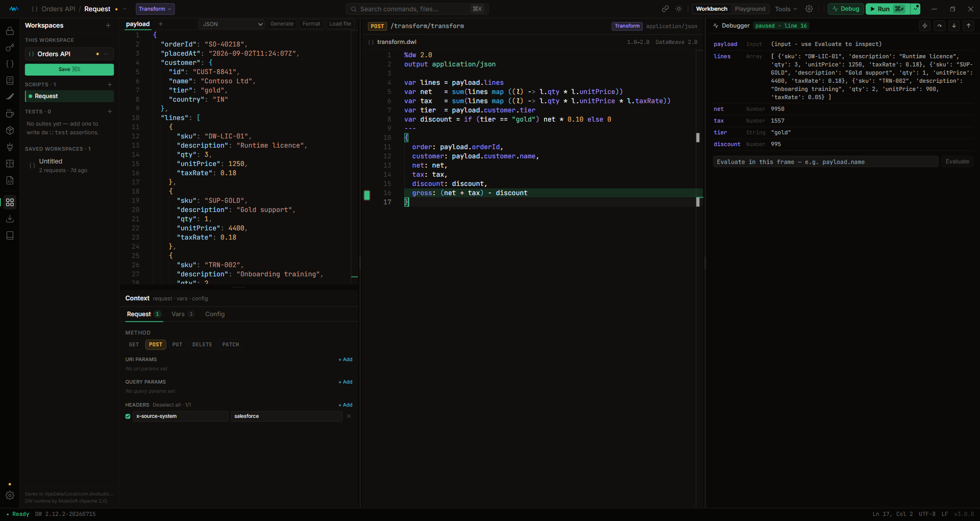This screenshot has height=521, width=980.
Task: Switch to Playground mode
Action: pyautogui.click(x=750, y=9)
